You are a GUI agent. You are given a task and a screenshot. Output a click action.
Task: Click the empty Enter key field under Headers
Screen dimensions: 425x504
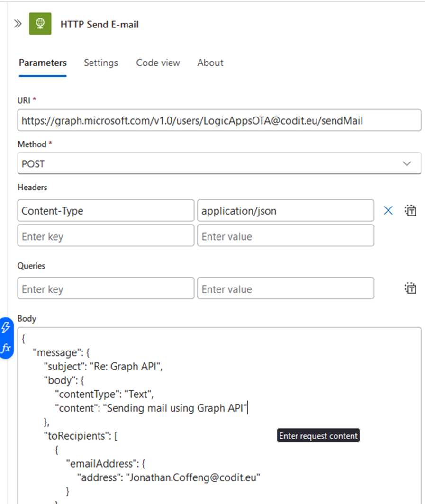click(105, 235)
